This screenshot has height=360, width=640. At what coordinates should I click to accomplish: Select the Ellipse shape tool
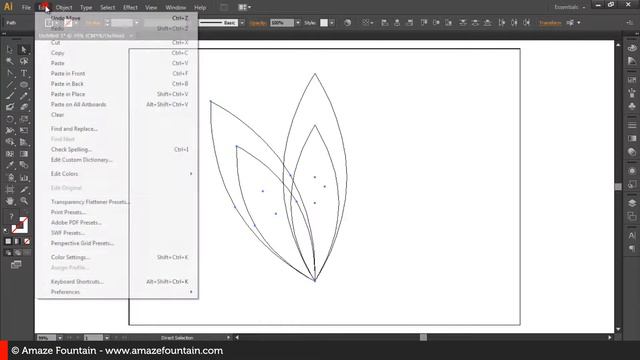pos(24,85)
